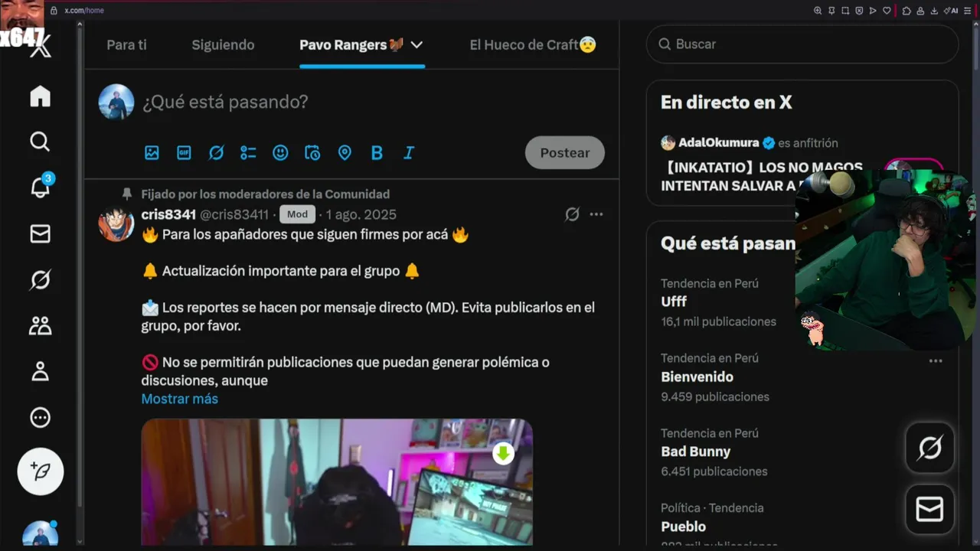Open cris8341 username link
Viewport: 980px width, 551px height.
coord(168,214)
